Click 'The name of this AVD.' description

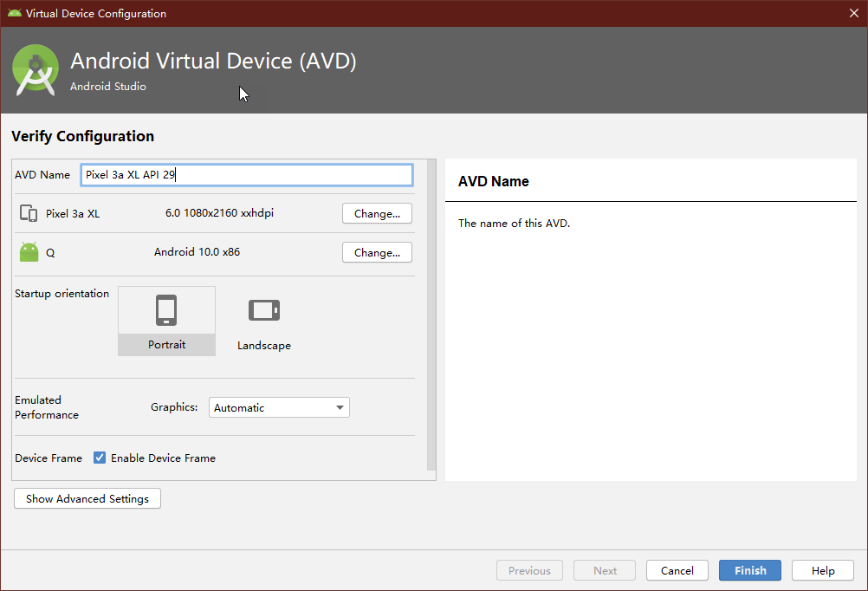514,224
